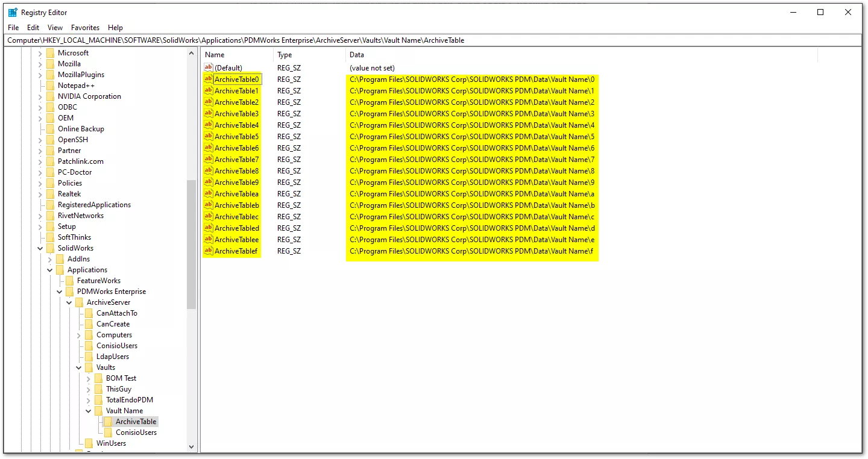The height and width of the screenshot is (459, 868).
Task: Click the ab icon beside ArchiveTable9
Action: [209, 182]
